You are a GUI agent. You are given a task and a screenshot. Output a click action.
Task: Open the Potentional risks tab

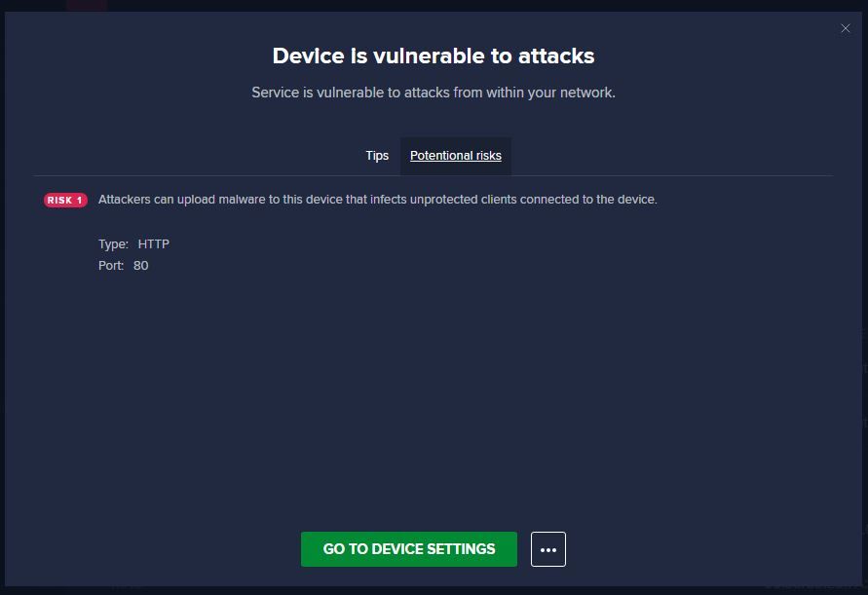455,156
